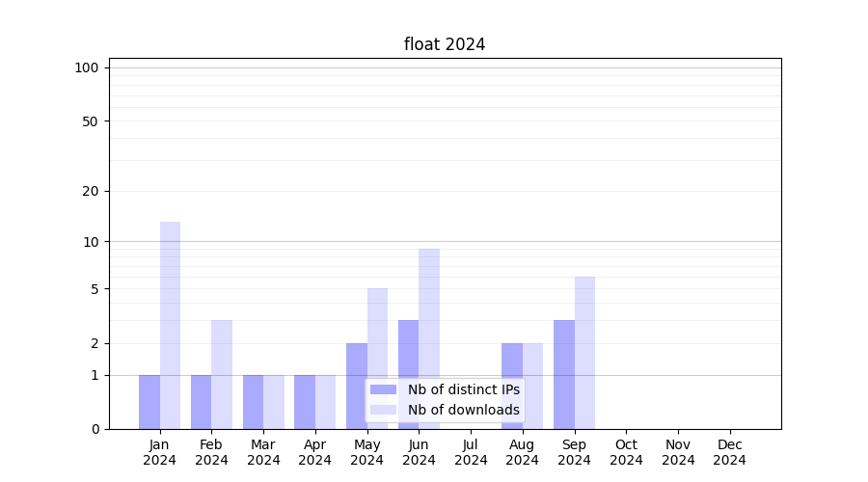The image size is (868, 482).
Task: Click the 'Jul 2024' x-axis label
Action: pyautogui.click(x=471, y=452)
